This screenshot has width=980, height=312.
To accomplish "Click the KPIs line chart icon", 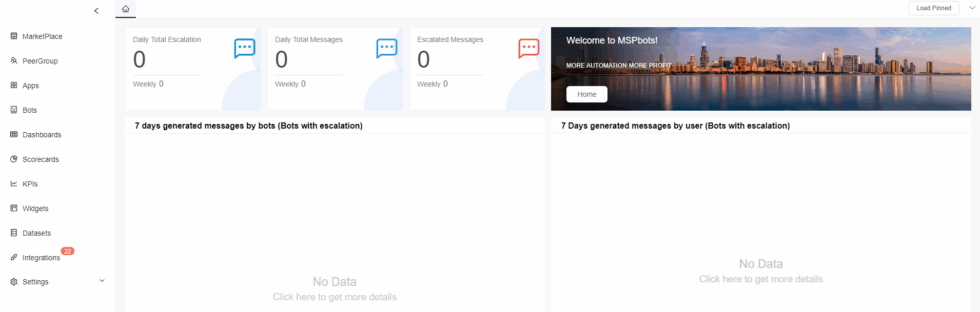I will 14,184.
